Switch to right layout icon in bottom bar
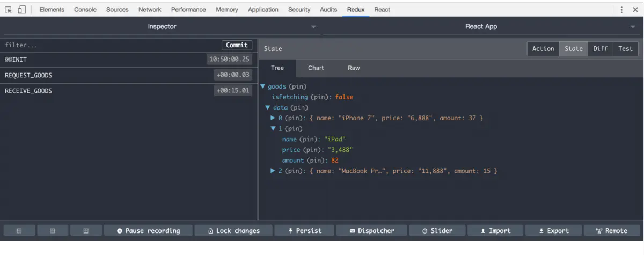The height and width of the screenshot is (255, 644). 86,231
